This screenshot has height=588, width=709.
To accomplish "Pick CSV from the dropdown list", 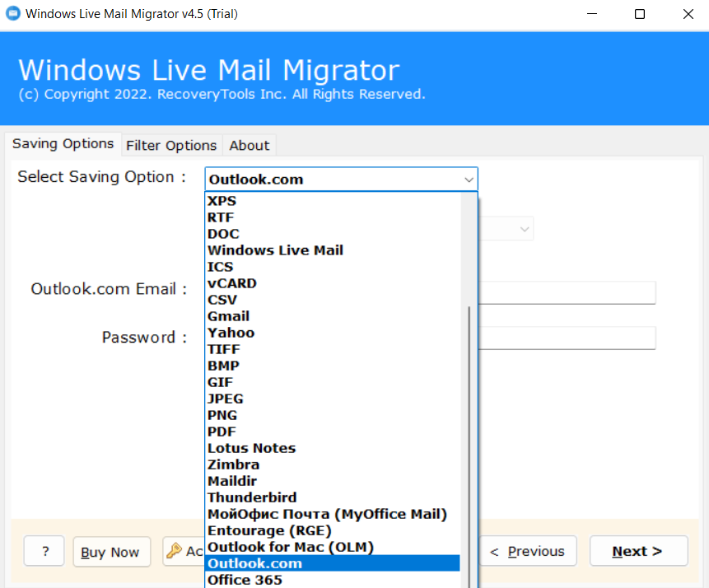I will [x=333, y=300].
